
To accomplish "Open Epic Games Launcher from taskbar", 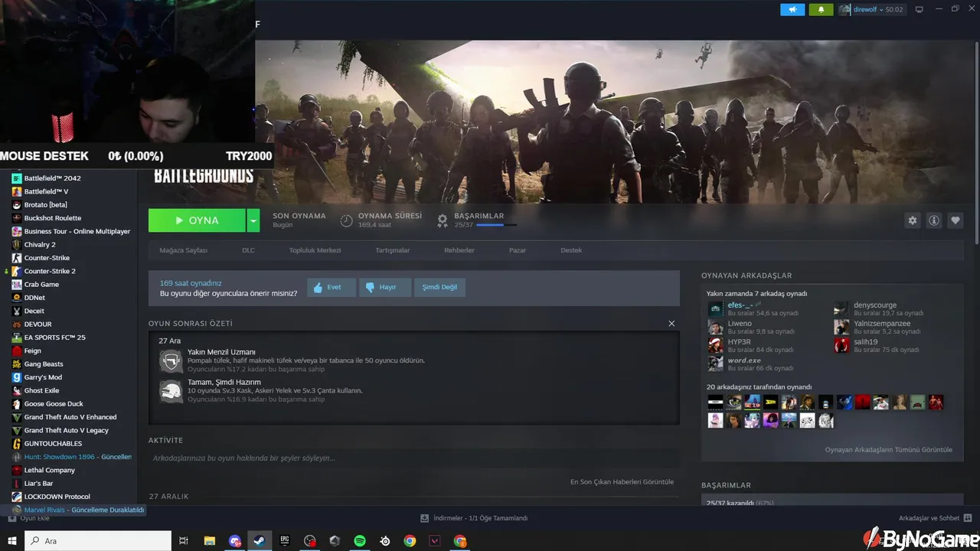I will pos(285,541).
